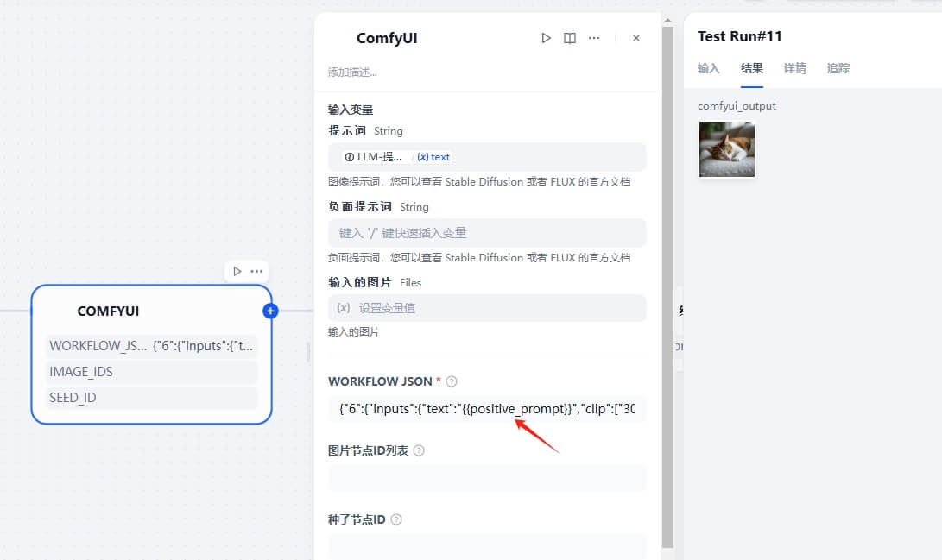Close the ComfyUI settings panel
This screenshot has width=942, height=560.
point(636,38)
